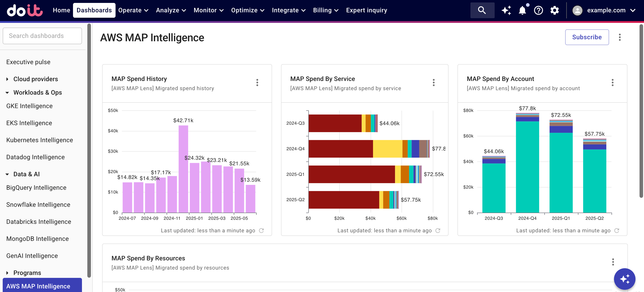Image resolution: width=644 pixels, height=292 pixels.
Task: Select Expert inquiry in the top menu
Action: coord(367,10)
